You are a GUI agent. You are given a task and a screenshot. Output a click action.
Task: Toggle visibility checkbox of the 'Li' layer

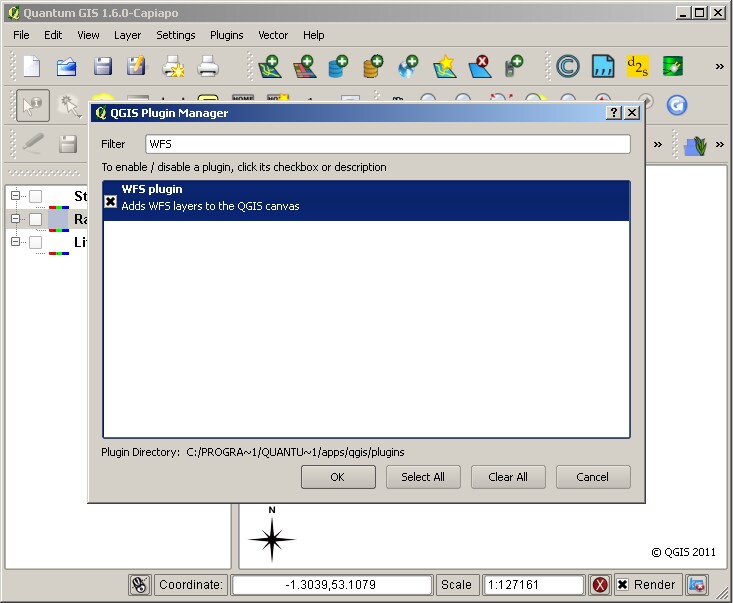36,242
